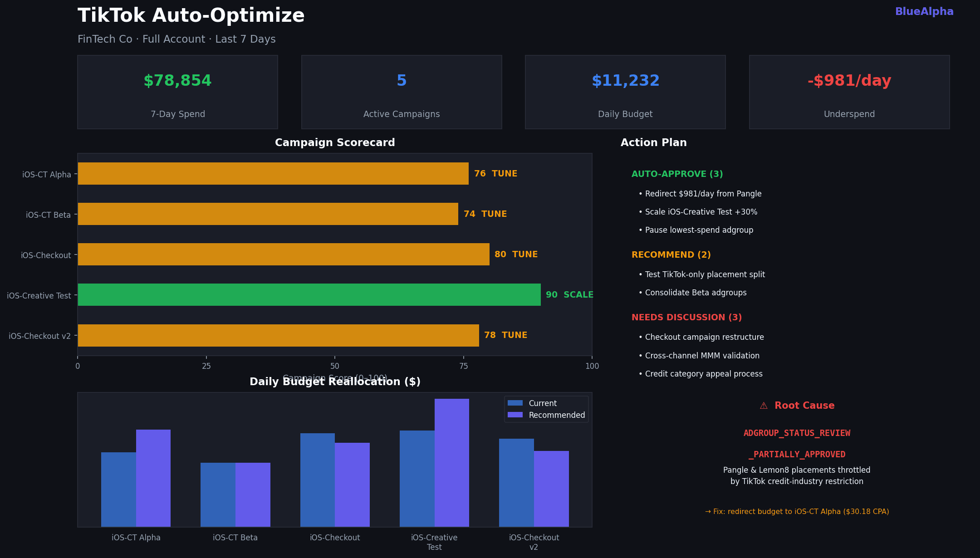Click the Action Plan heading
Image resolution: width=980 pixels, height=558 pixels.
click(653, 143)
